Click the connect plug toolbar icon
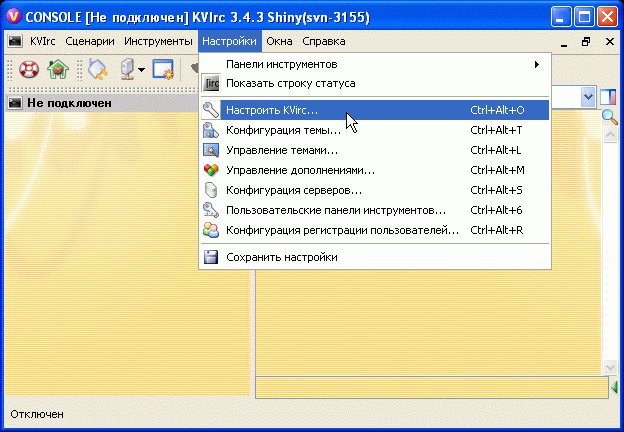The width and height of the screenshot is (624, 432). pyautogui.click(x=98, y=69)
